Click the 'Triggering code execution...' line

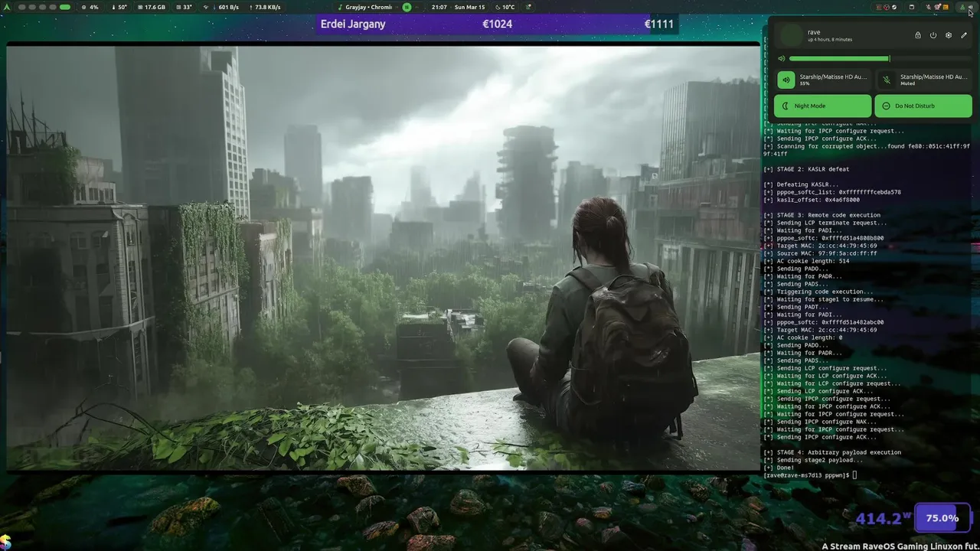point(818,292)
